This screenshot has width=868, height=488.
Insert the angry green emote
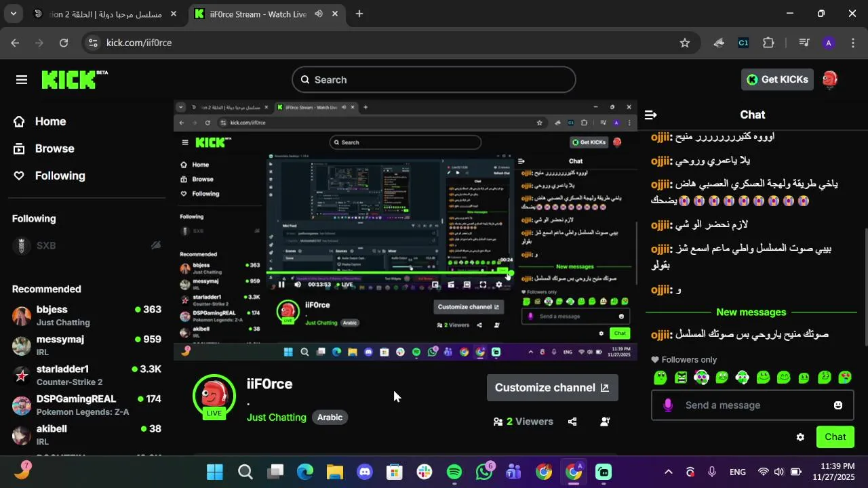coord(681,378)
